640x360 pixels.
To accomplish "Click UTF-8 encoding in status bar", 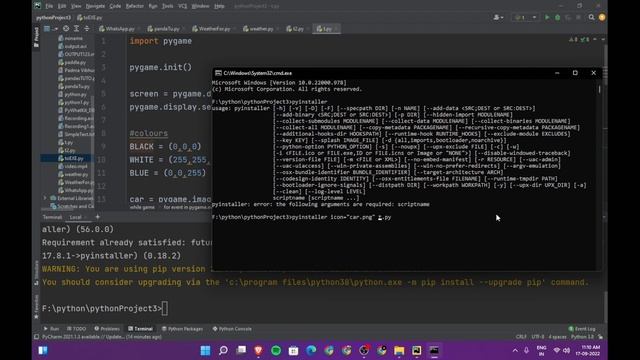I will [538, 337].
